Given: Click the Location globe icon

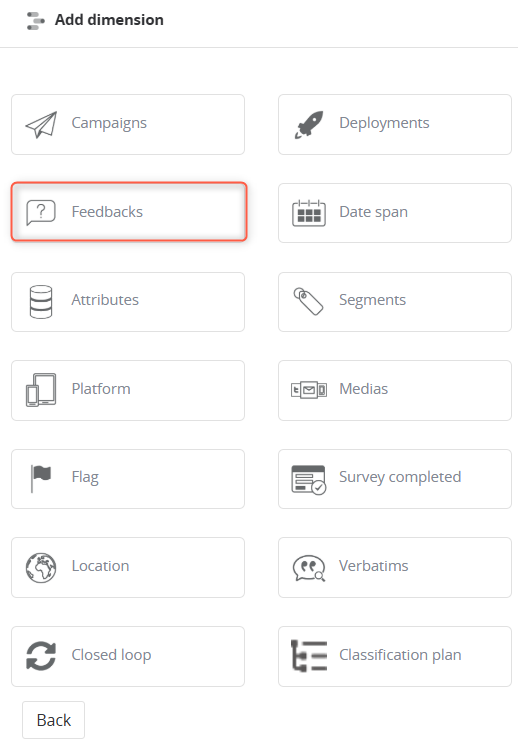Looking at the screenshot, I should coord(41,568).
